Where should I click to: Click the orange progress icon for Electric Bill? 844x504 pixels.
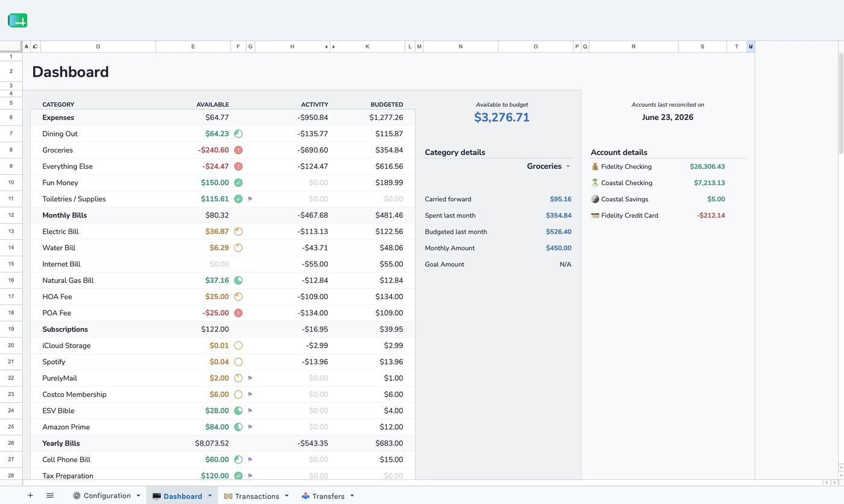click(238, 232)
